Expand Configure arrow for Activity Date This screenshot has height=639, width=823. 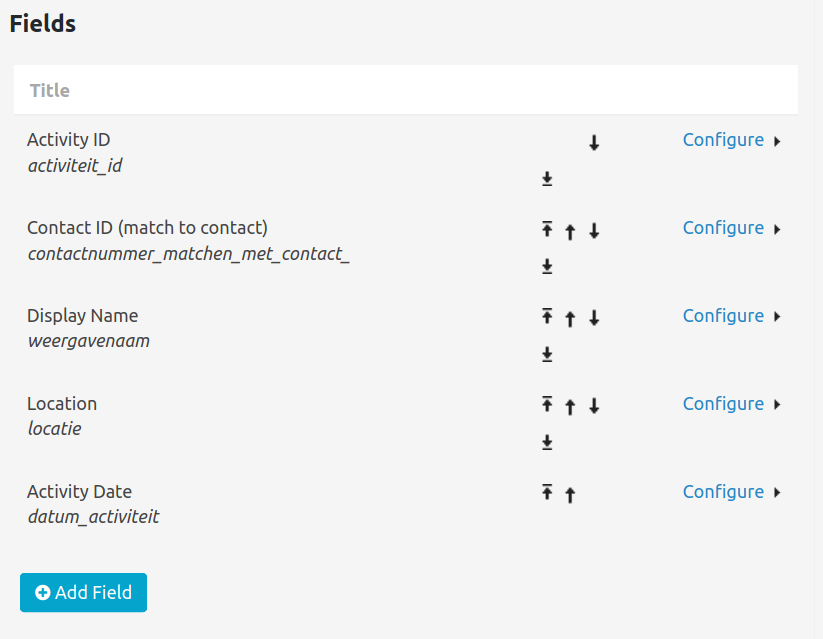777,493
